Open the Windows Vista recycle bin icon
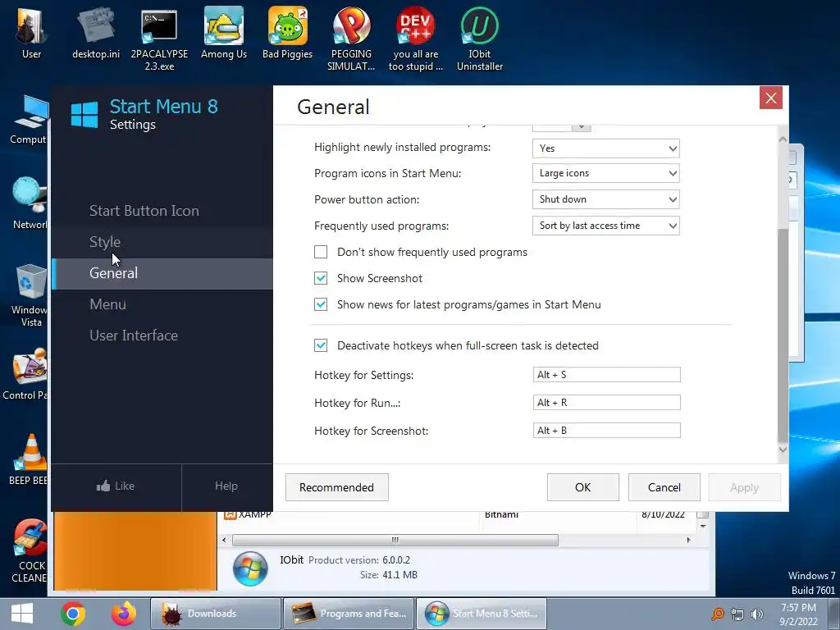 [30, 294]
